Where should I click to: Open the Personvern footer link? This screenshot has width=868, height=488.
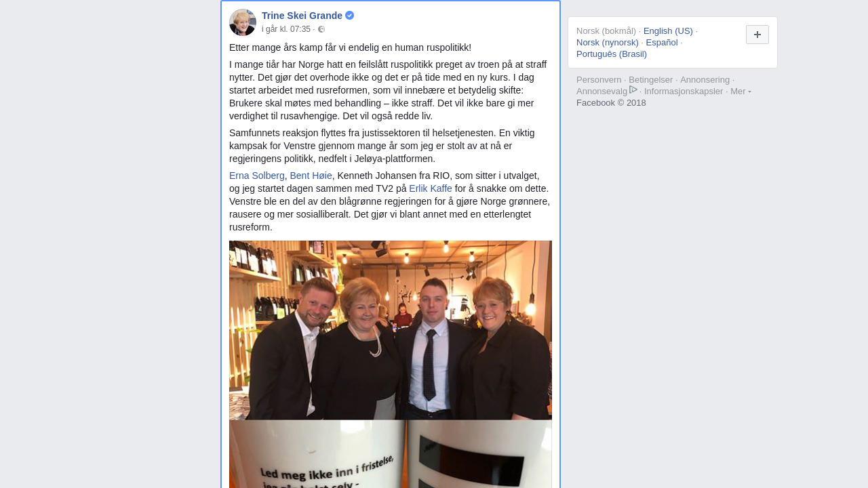[x=599, y=80]
